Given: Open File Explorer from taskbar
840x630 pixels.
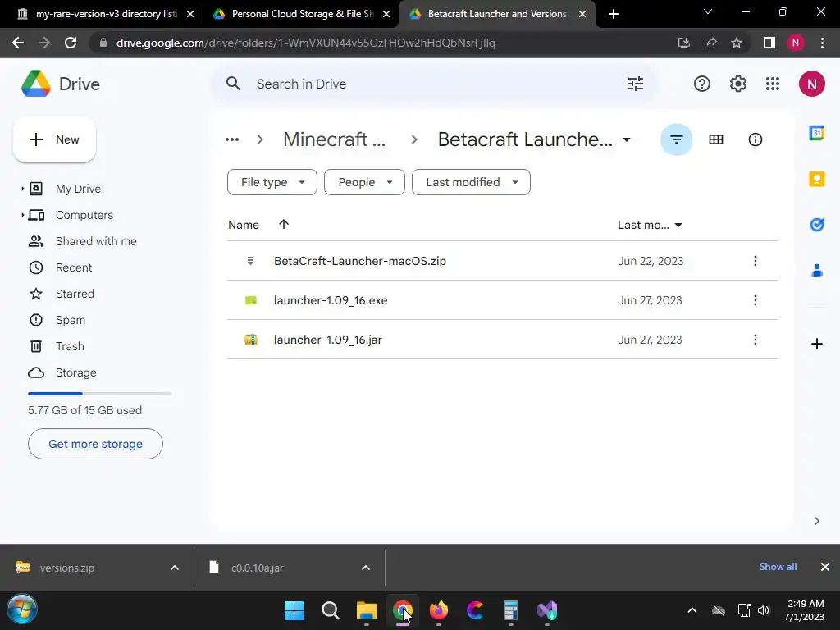Looking at the screenshot, I should pos(367,610).
